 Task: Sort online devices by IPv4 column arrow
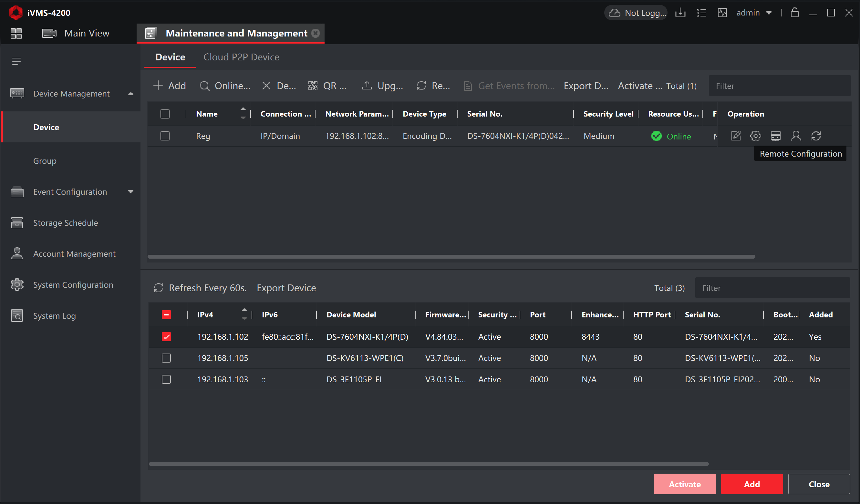point(244,314)
